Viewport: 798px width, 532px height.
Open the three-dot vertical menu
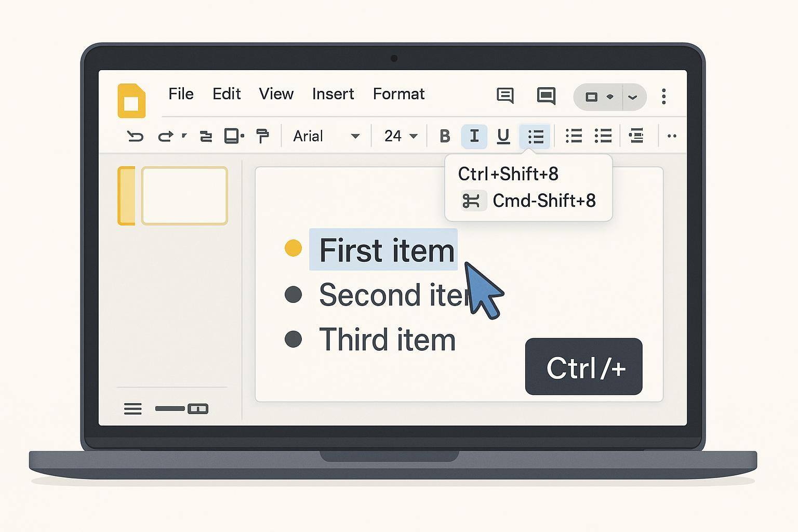663,97
